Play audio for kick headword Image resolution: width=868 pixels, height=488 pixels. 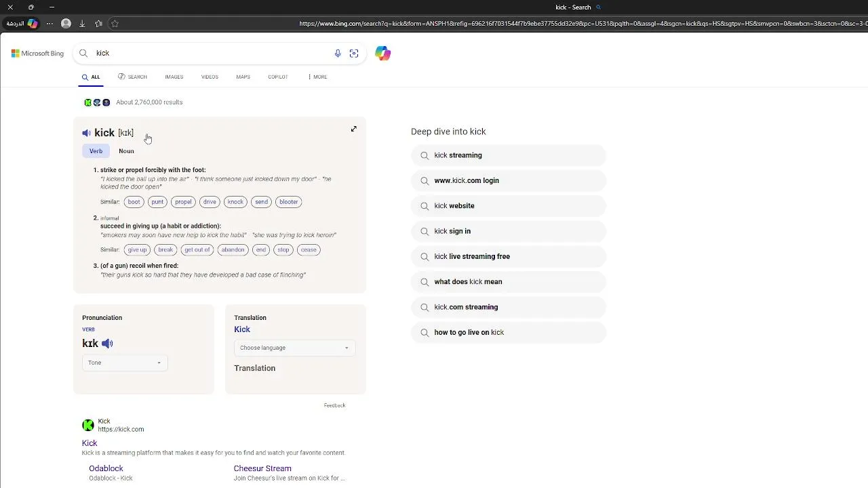86,133
